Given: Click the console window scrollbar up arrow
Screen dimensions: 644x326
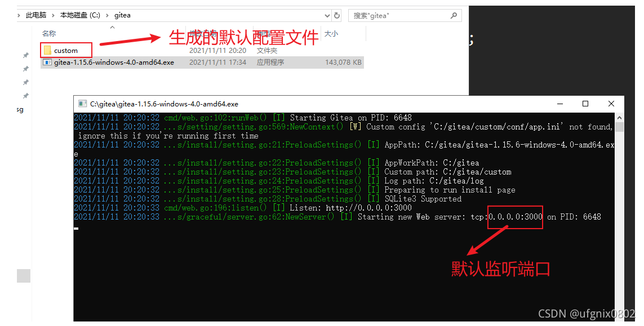Looking at the screenshot, I should (619, 117).
